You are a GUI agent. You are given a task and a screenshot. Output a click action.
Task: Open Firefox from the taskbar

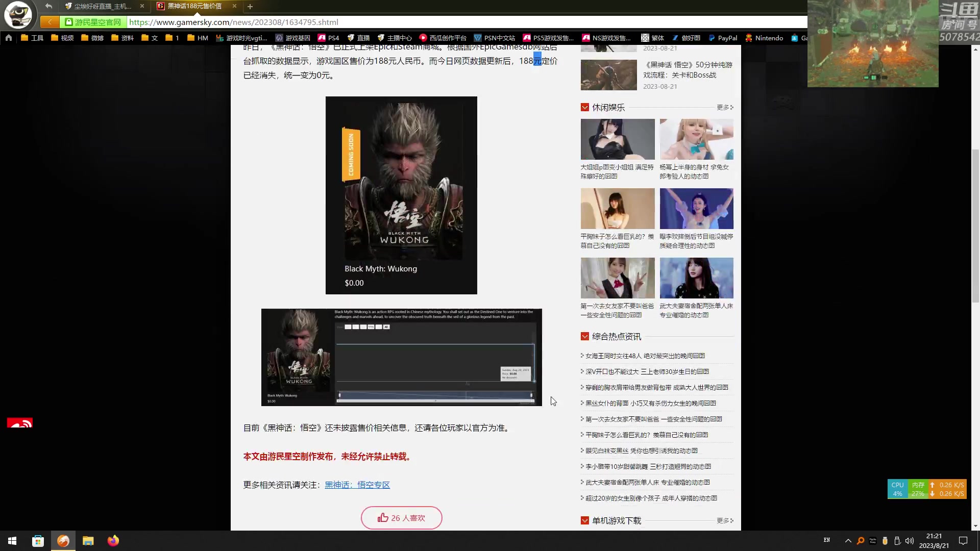click(x=113, y=541)
